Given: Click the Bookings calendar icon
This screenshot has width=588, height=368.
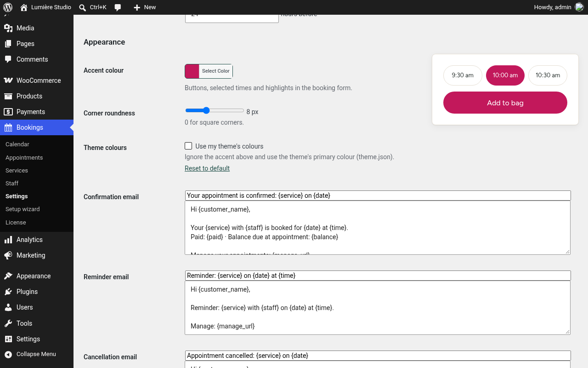Looking at the screenshot, I should [x=8, y=127].
